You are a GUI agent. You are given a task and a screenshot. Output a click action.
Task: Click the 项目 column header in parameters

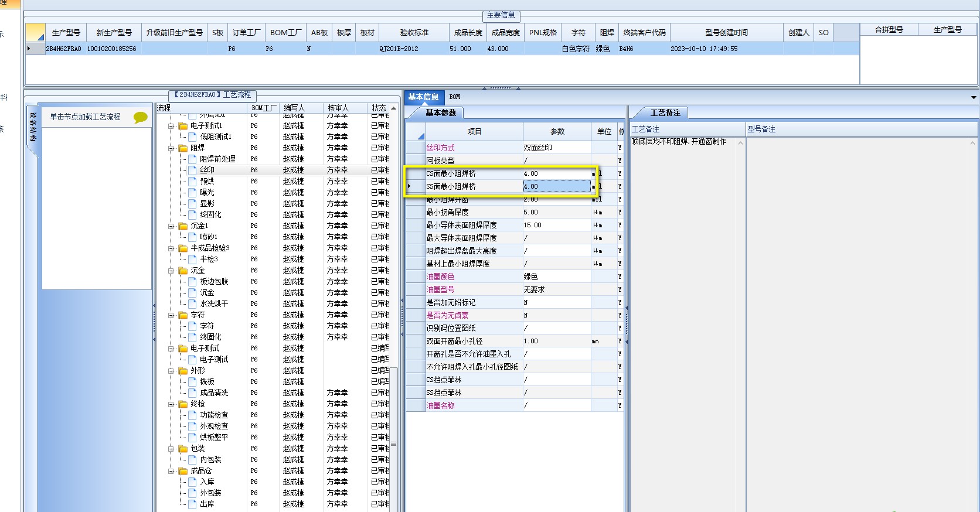(474, 132)
